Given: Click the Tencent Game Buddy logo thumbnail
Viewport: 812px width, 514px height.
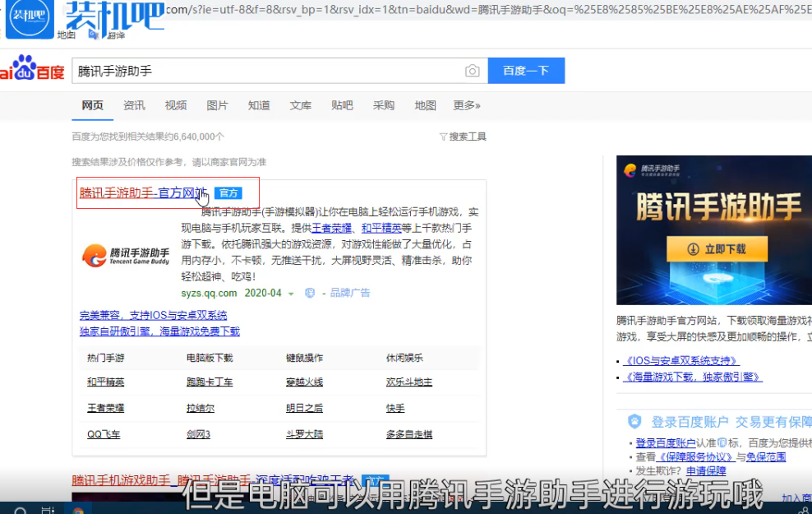Looking at the screenshot, I should click(125, 255).
